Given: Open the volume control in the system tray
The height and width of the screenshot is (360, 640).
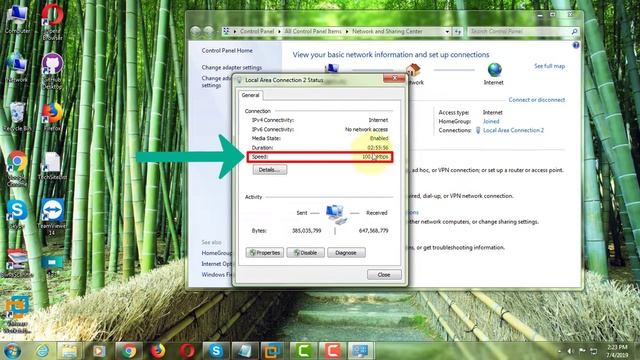Looking at the screenshot, I should pyautogui.click(x=570, y=351).
